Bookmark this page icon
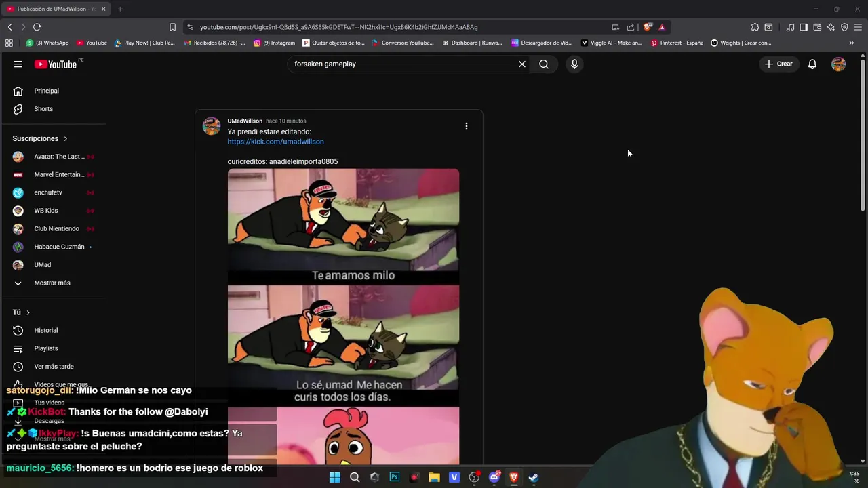 [x=172, y=27]
